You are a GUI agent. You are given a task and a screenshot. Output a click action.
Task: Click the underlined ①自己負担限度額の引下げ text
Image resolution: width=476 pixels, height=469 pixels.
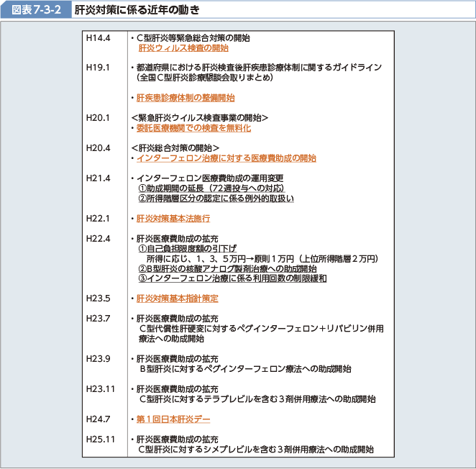(181, 248)
